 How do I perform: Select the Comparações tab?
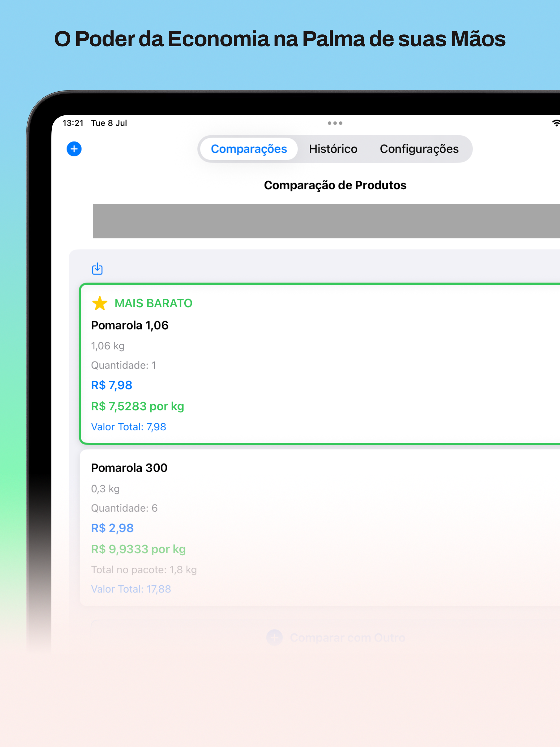click(249, 149)
